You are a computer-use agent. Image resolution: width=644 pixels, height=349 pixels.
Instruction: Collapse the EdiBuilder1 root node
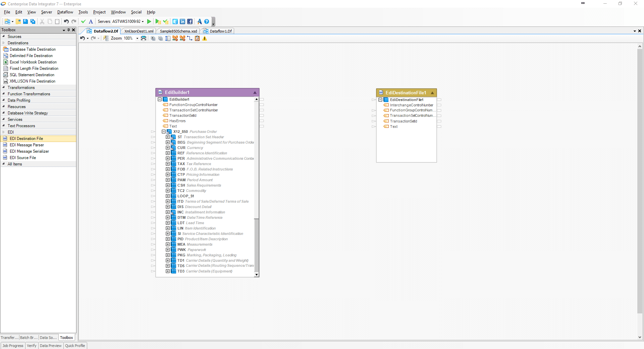click(160, 99)
